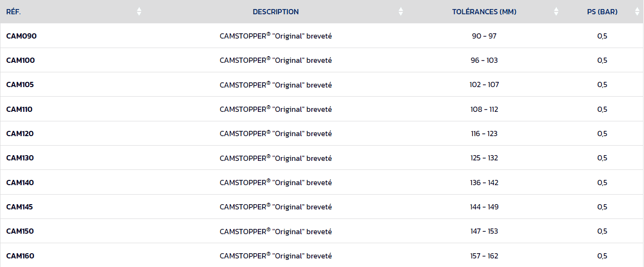The height and width of the screenshot is (267, 644).
Task: Pick the CAM140 reference
Action: pos(20,183)
